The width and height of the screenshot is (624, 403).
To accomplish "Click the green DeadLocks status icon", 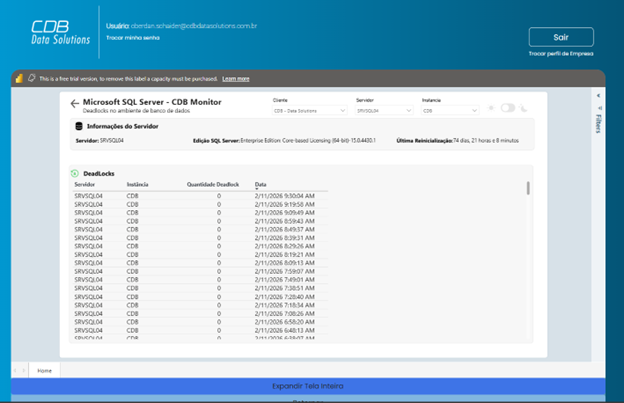I will pyautogui.click(x=77, y=174).
